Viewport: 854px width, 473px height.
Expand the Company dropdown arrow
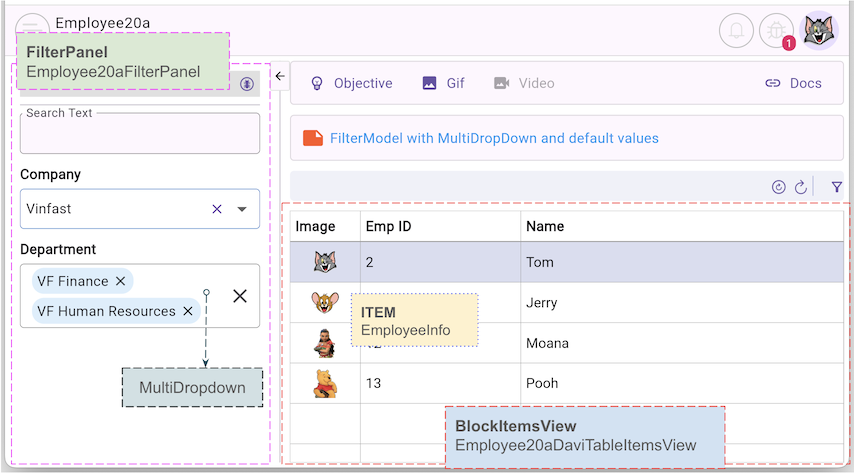[242, 209]
